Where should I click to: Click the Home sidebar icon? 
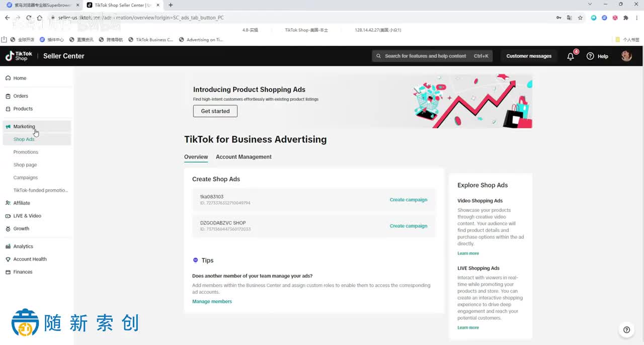8,78
